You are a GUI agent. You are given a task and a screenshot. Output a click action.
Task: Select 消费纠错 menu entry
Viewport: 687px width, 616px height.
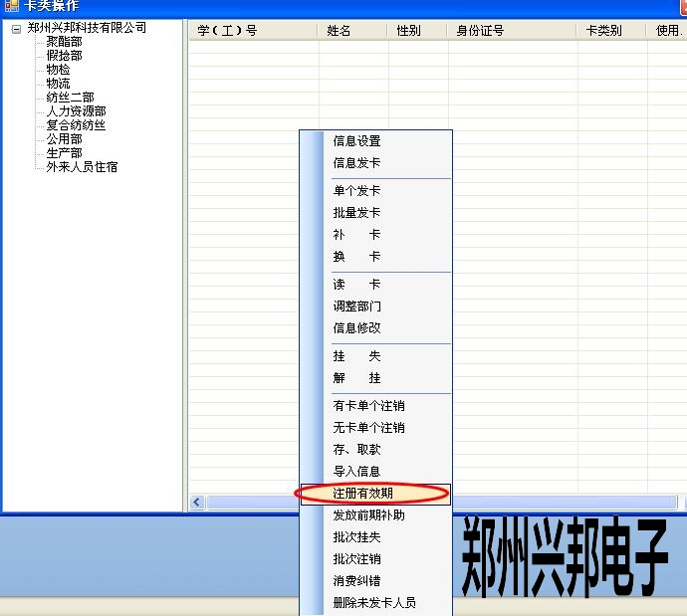tap(356, 581)
